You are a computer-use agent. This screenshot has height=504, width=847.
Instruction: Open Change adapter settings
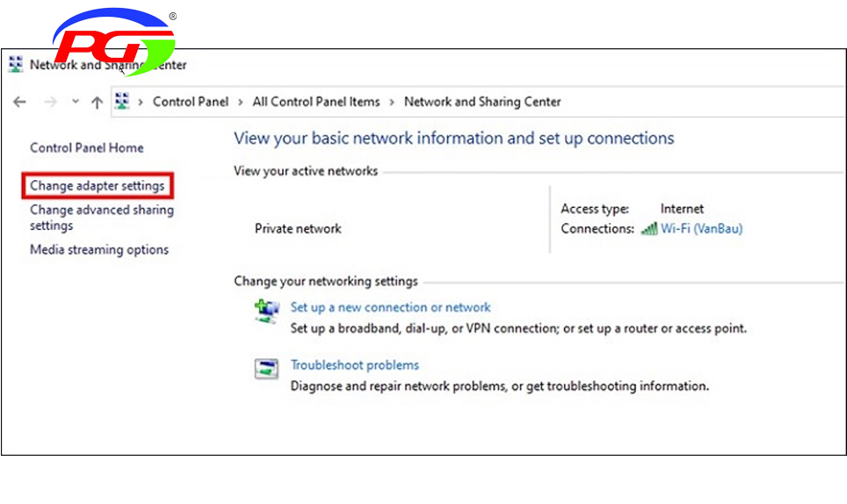pos(98,185)
